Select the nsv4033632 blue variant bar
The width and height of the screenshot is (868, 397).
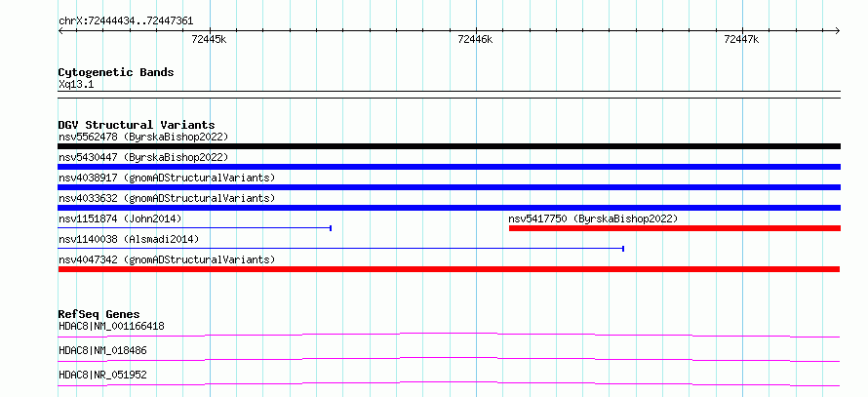click(x=449, y=208)
